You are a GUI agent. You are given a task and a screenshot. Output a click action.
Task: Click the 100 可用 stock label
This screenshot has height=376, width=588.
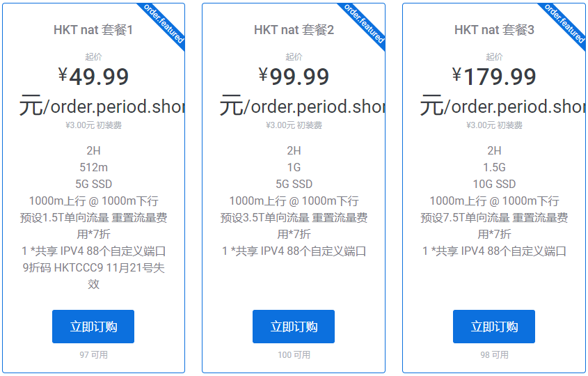coord(294,355)
